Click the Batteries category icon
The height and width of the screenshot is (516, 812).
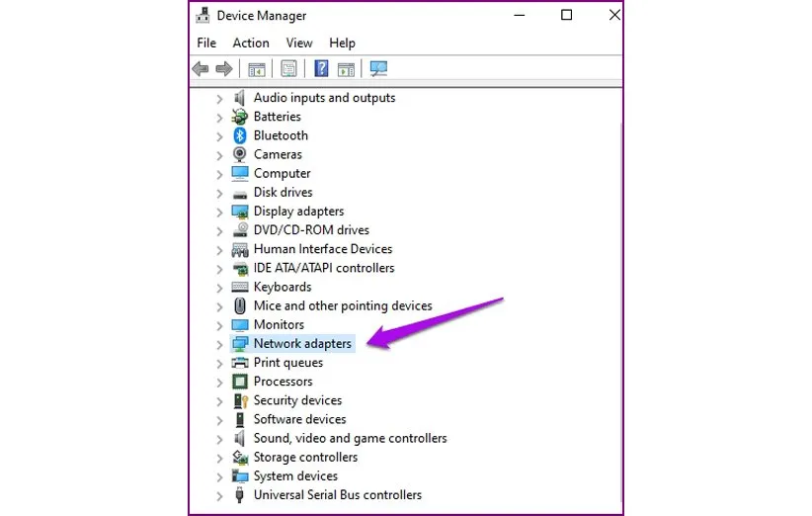coord(239,117)
